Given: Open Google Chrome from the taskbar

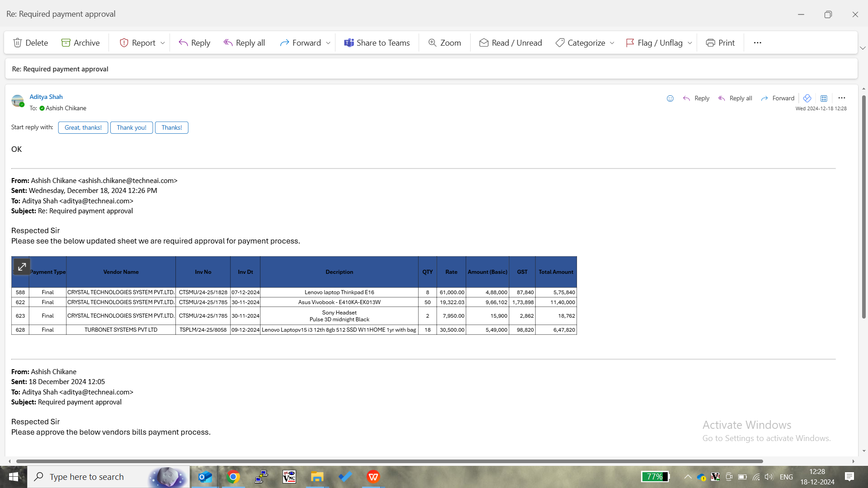Looking at the screenshot, I should tap(233, 477).
